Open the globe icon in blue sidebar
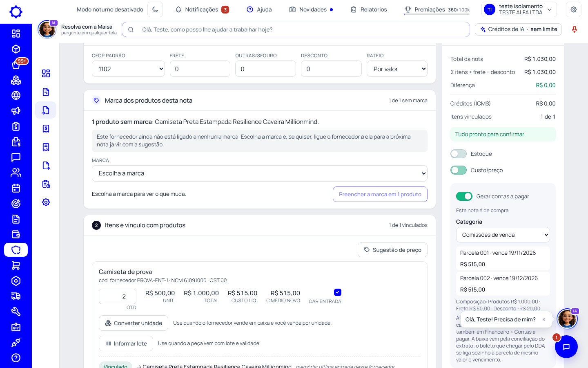Viewport: 588px width, 368px height. tap(16, 95)
